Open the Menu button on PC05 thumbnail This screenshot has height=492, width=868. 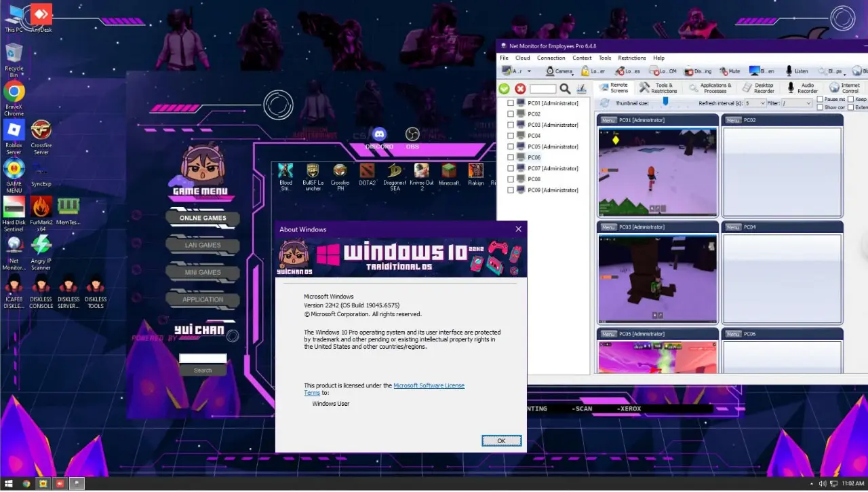[608, 334]
